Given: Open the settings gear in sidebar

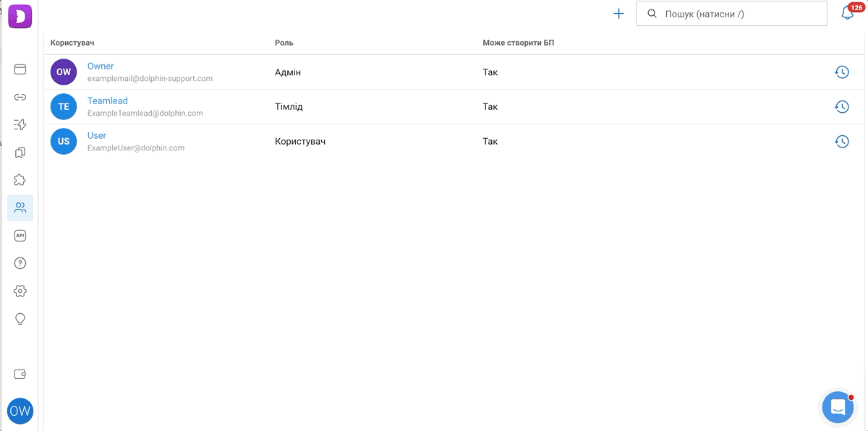Looking at the screenshot, I should pyautogui.click(x=20, y=291).
